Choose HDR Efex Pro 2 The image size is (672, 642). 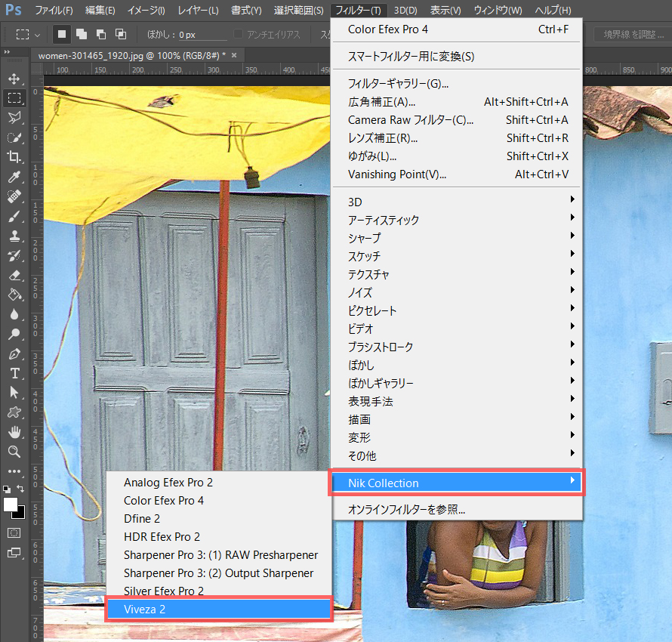218,536
